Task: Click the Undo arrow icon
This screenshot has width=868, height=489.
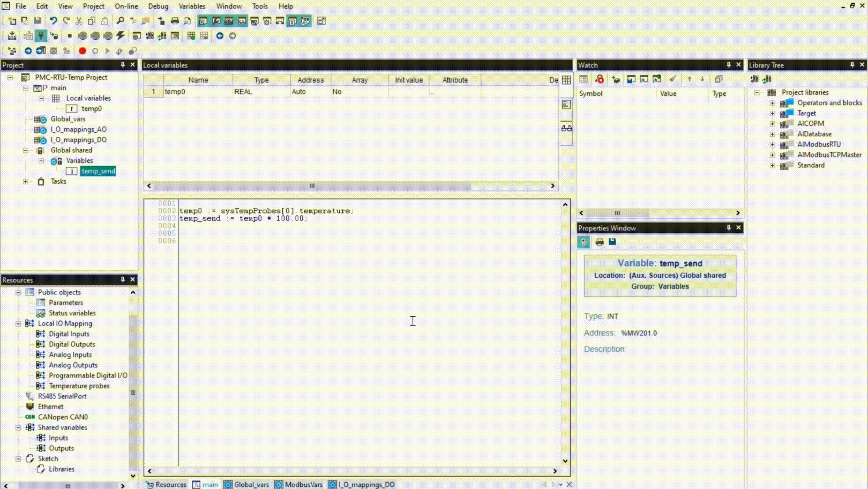Action: (x=53, y=21)
